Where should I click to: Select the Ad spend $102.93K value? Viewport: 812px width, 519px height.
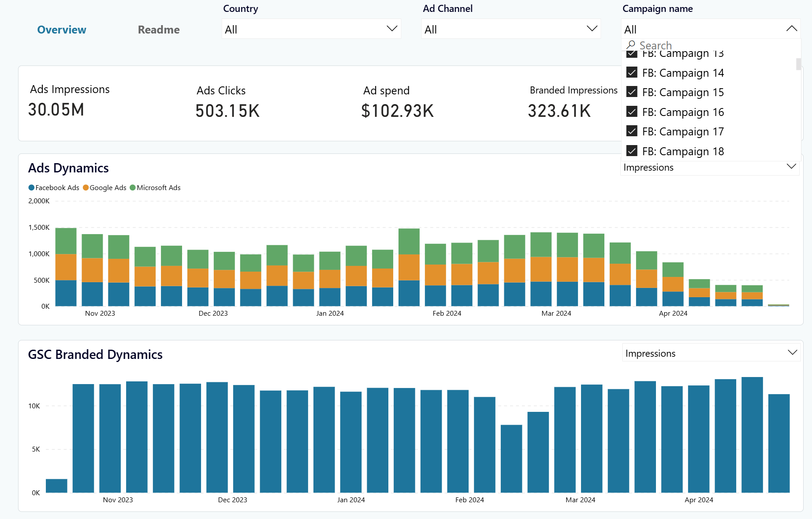click(398, 111)
